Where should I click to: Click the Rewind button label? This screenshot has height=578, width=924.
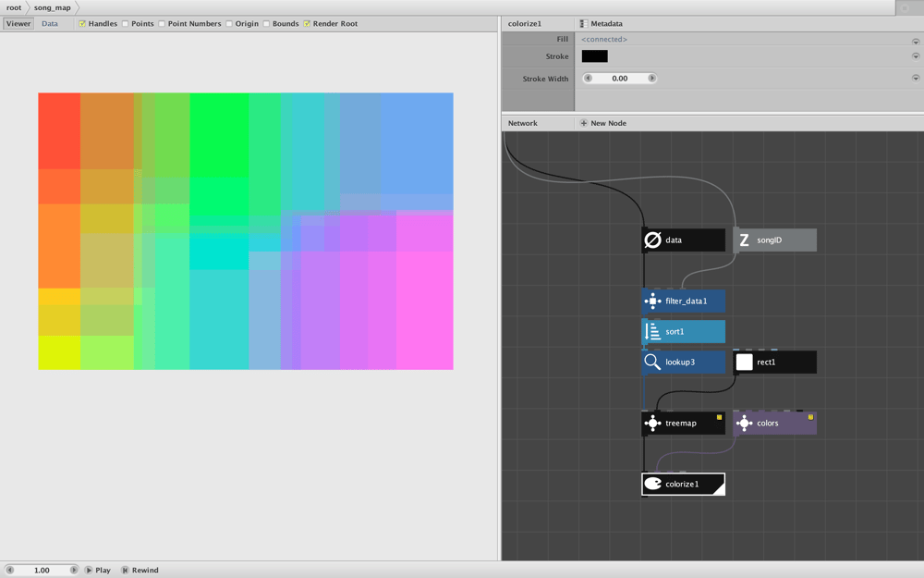(x=145, y=571)
